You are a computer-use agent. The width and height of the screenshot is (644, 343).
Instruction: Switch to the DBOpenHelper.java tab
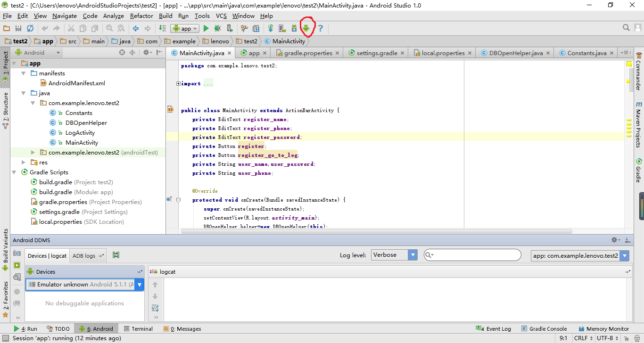[514, 53]
